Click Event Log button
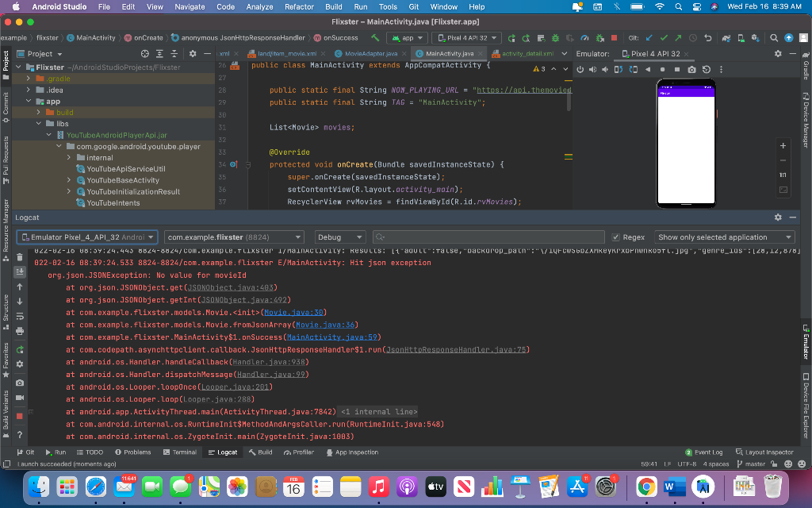The image size is (812, 508). coord(703,452)
